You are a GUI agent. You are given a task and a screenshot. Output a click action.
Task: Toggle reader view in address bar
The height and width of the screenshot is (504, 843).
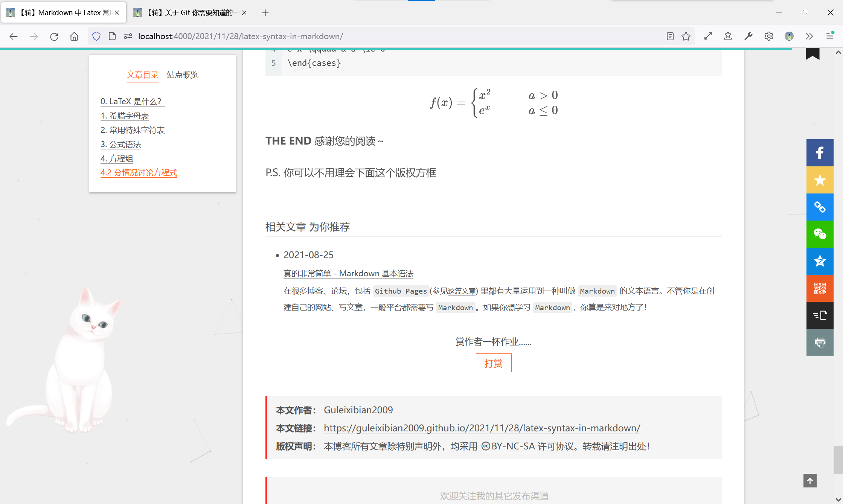point(670,36)
